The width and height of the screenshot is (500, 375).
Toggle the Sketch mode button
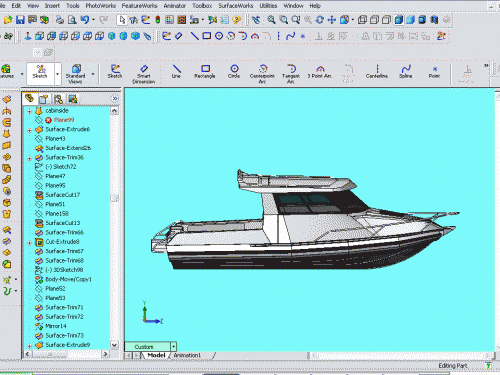[40, 72]
